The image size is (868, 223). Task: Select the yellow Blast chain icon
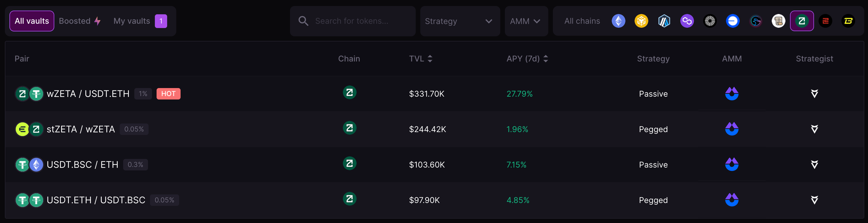pyautogui.click(x=848, y=21)
